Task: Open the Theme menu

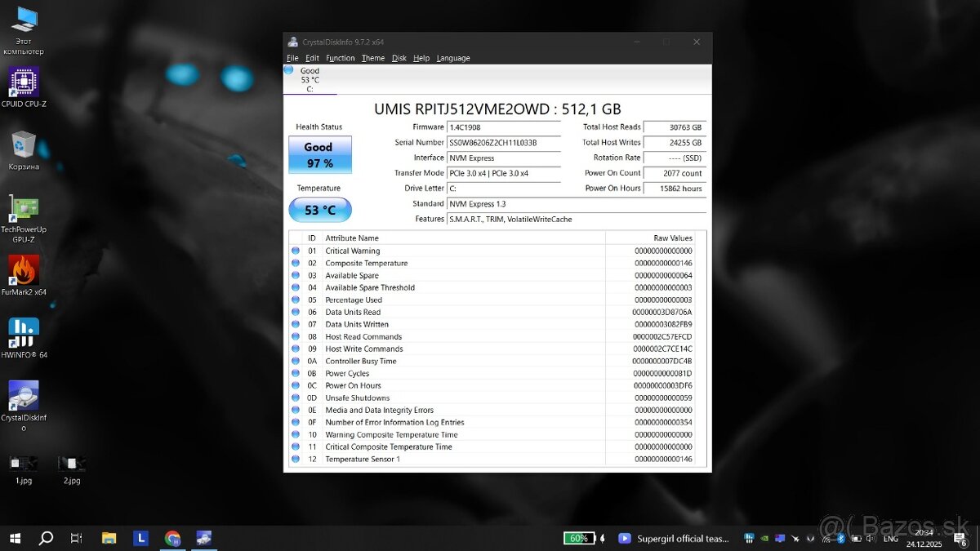Action: click(x=373, y=58)
